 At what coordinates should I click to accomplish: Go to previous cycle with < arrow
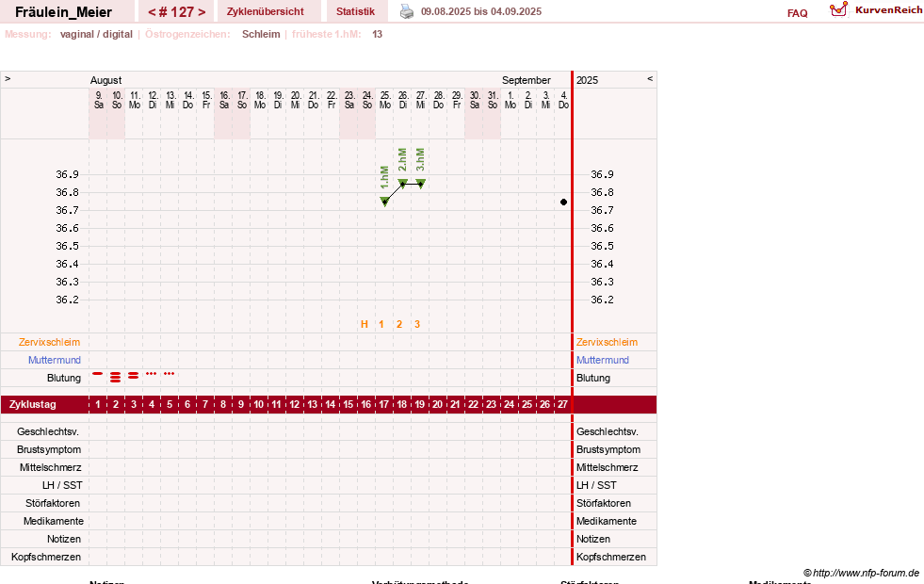pyautogui.click(x=152, y=12)
